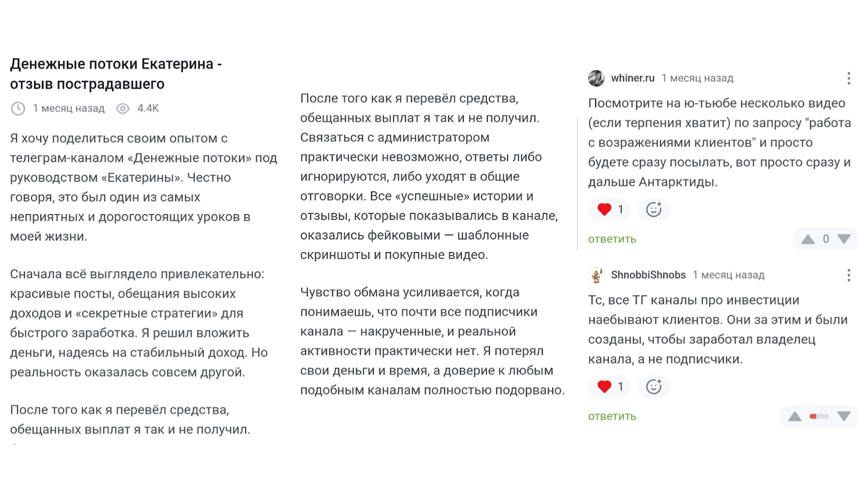Click 'ответить' under ShnobbiShnobs' comment
Screen dimensions: 868x488
coord(611,415)
